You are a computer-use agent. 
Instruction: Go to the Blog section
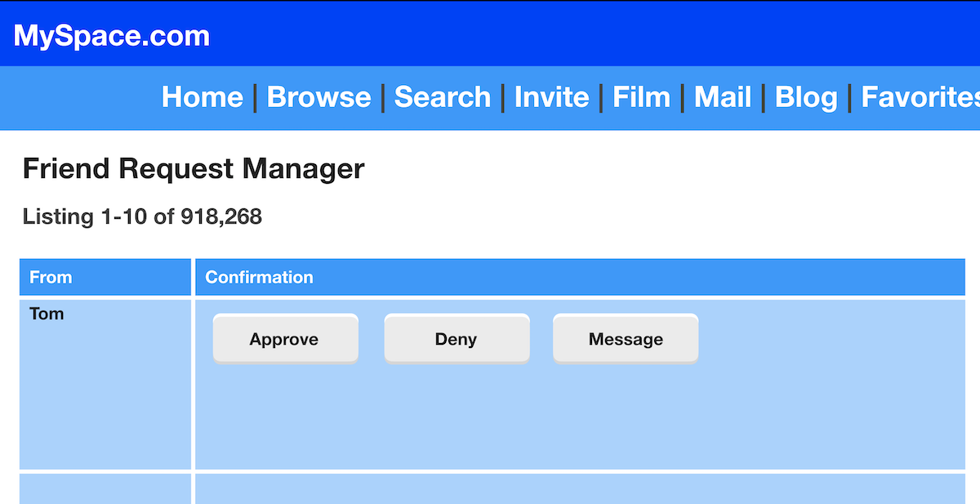(805, 97)
